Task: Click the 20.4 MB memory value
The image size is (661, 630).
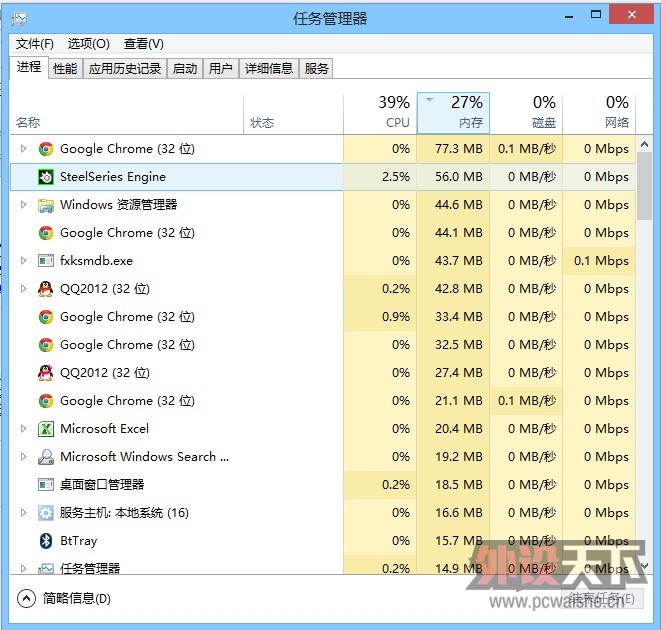Action: click(x=459, y=428)
